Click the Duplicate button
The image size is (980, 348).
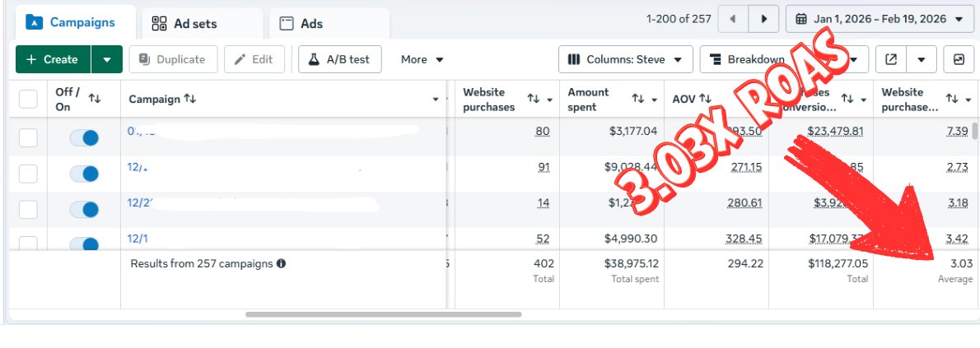(x=173, y=59)
